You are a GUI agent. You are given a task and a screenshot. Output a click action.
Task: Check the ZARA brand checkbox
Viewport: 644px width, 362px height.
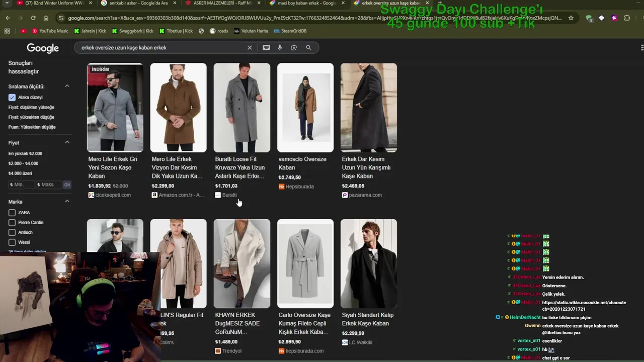[12, 213]
